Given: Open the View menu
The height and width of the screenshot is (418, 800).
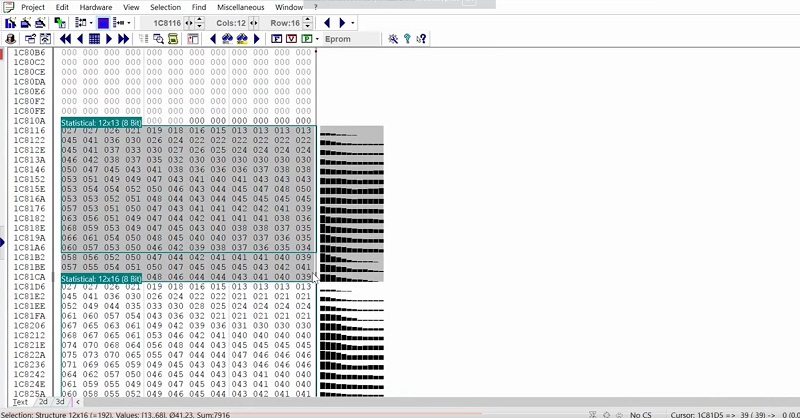Looking at the screenshot, I should (131, 7).
